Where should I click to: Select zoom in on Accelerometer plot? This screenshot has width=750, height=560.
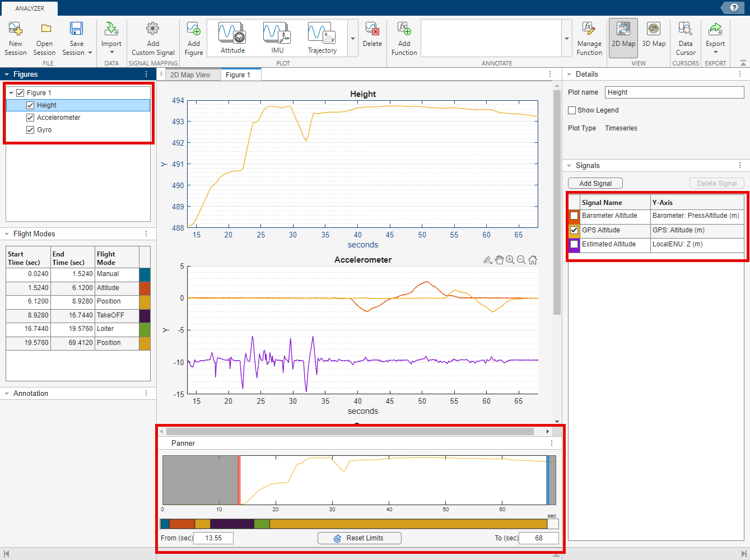510,260
